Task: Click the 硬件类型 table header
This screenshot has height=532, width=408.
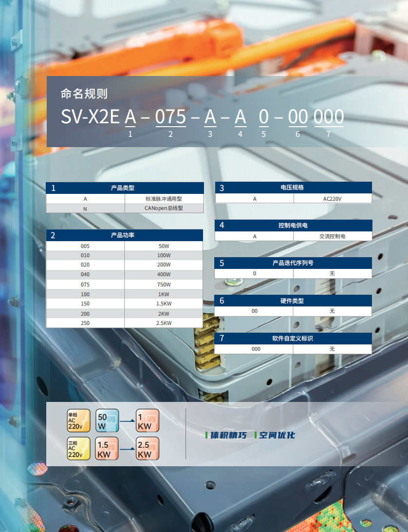Action: [x=292, y=301]
